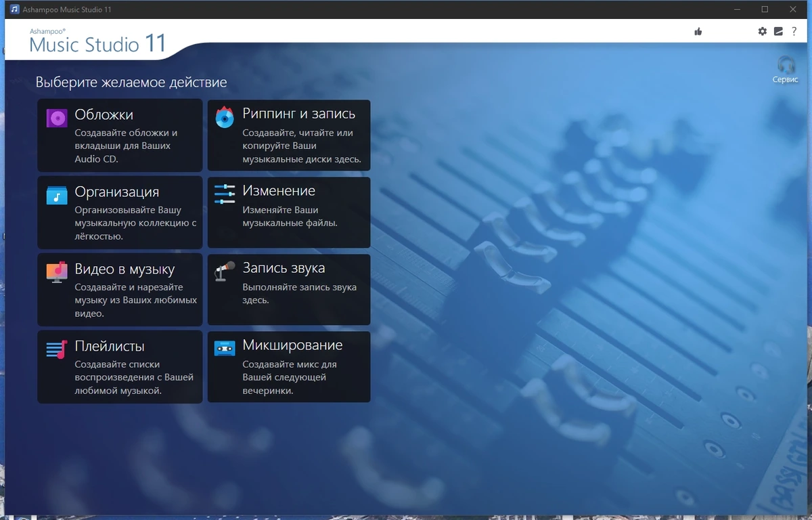812x520 pixels.
Task: Launch the Микширование heading
Action: (293, 345)
